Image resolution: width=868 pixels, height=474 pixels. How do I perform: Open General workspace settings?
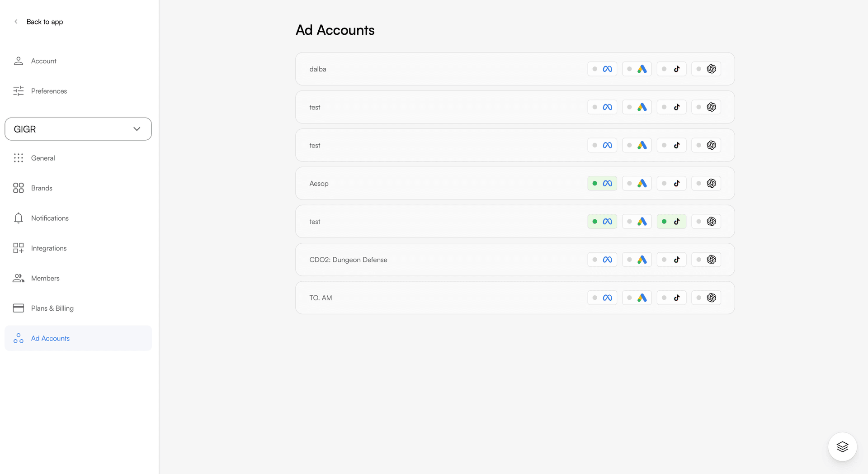coord(78,158)
